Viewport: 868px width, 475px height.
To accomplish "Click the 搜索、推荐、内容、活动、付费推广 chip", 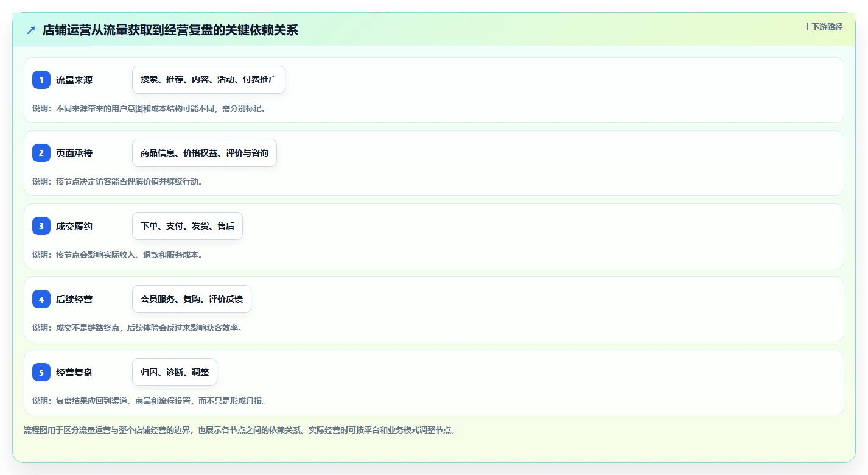I will click(x=209, y=80).
